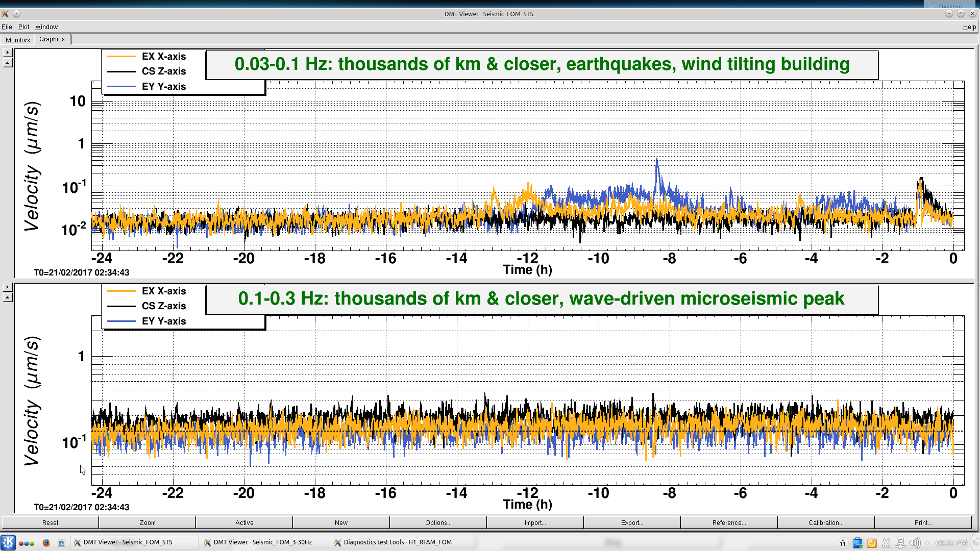Click the file manager taskbar icon
Viewport: 980px width, 551px height.
pyautogui.click(x=61, y=543)
